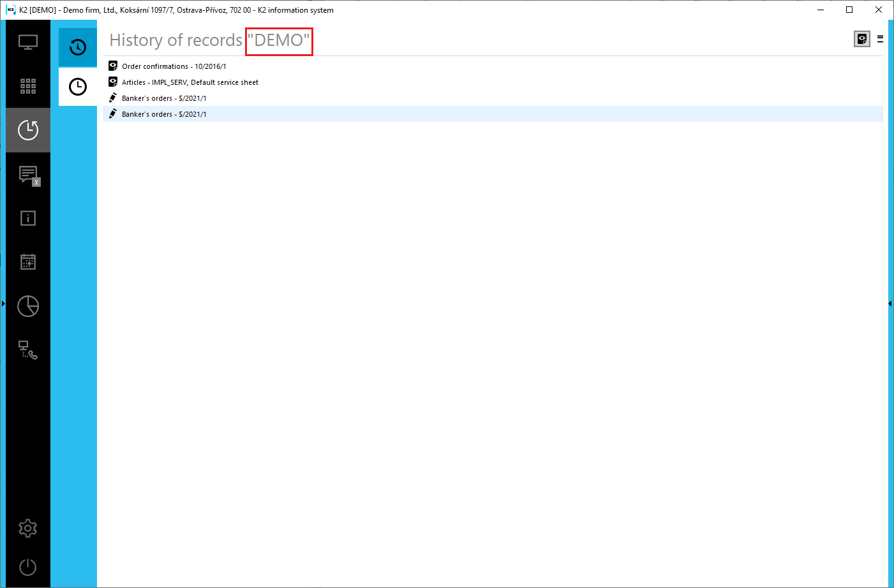
Task: Open the network phone icon in sidebar
Action: tap(28, 349)
